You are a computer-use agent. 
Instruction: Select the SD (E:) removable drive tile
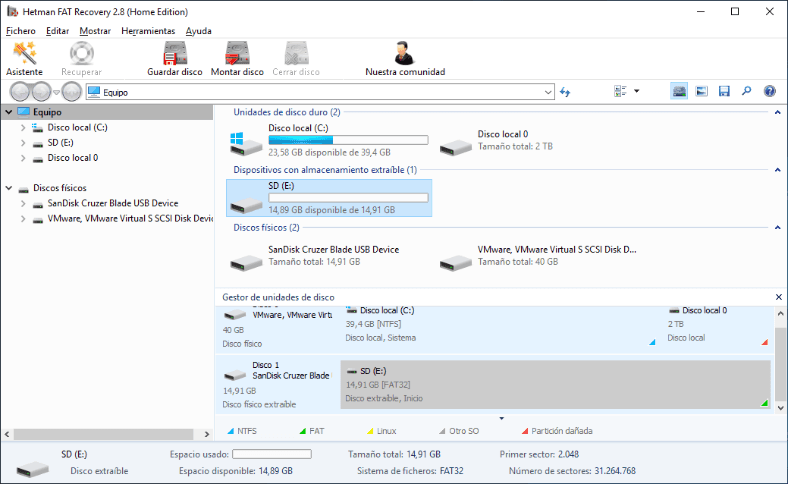329,198
